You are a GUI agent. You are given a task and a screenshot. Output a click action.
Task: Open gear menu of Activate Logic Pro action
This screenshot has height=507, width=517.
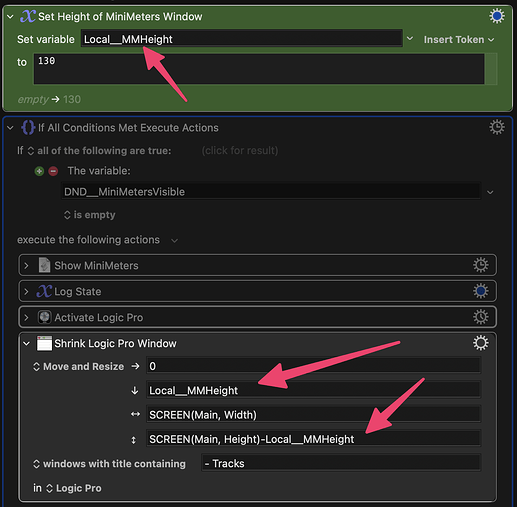(x=481, y=317)
